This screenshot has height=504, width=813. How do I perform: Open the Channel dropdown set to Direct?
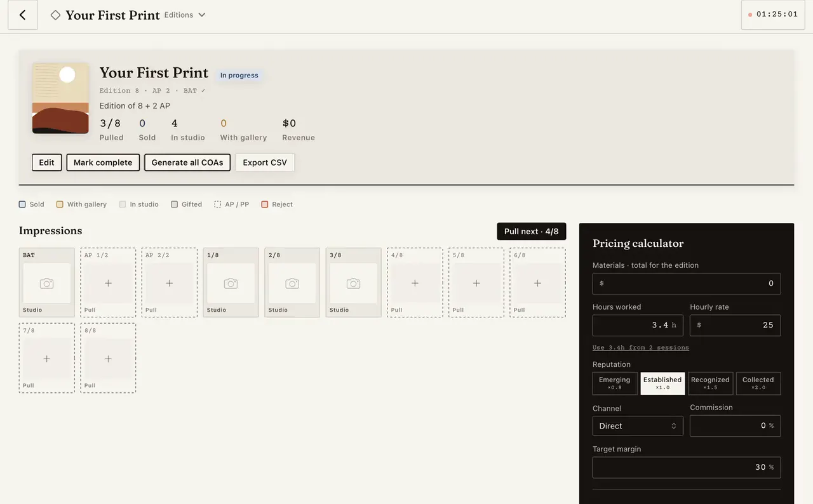(638, 426)
